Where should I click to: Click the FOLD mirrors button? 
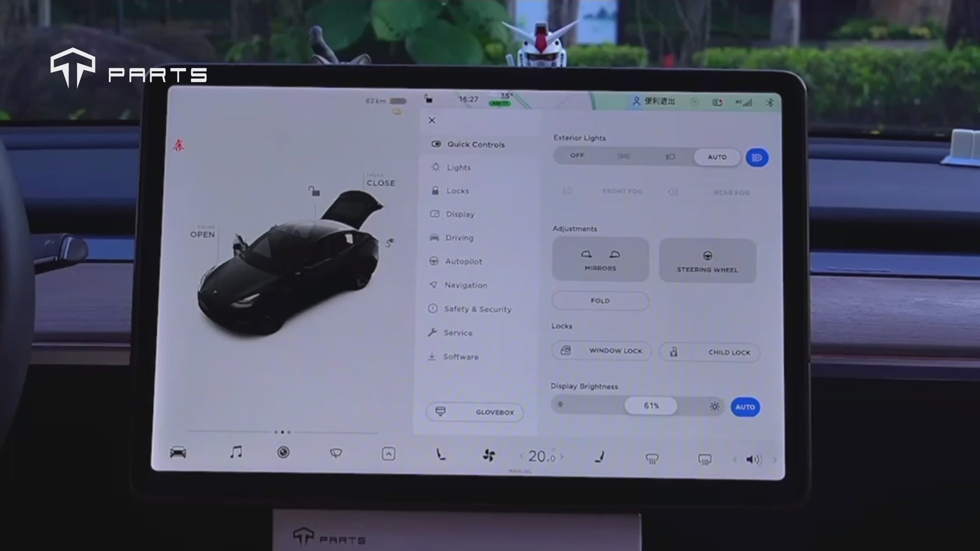[600, 300]
